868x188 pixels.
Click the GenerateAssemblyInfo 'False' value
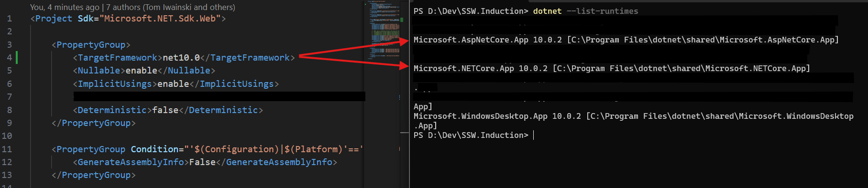coord(202,162)
